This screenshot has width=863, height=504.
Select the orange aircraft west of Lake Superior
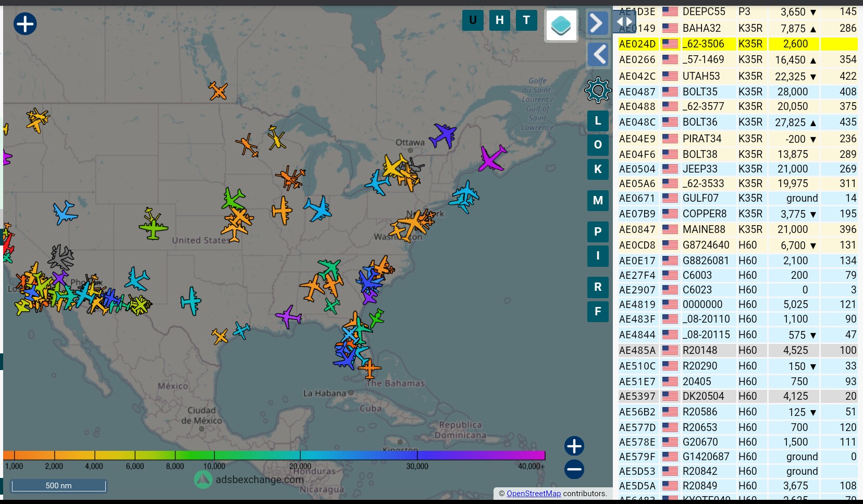(247, 145)
